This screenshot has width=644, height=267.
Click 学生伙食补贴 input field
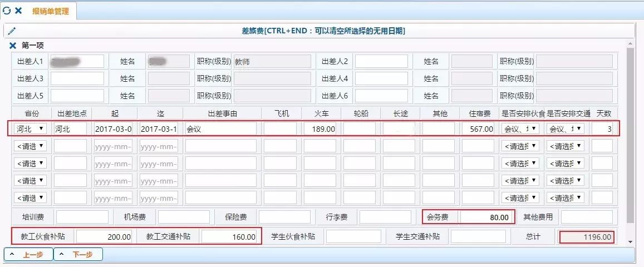click(353, 236)
